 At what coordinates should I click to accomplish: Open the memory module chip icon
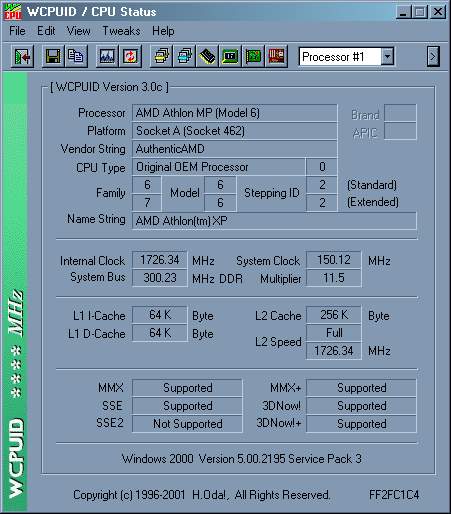click(207, 57)
